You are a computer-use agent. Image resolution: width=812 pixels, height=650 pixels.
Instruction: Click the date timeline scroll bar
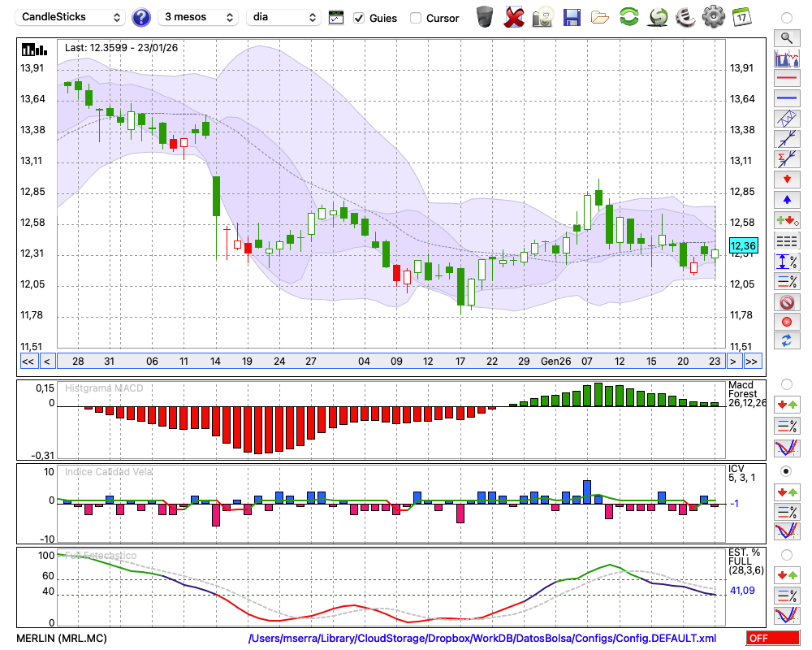pos(390,361)
